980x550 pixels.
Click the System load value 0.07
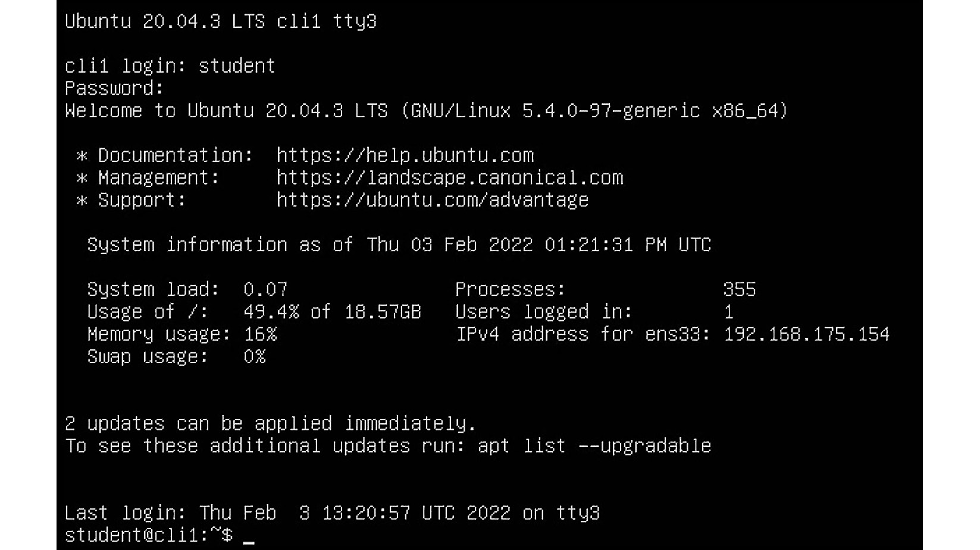[265, 289]
